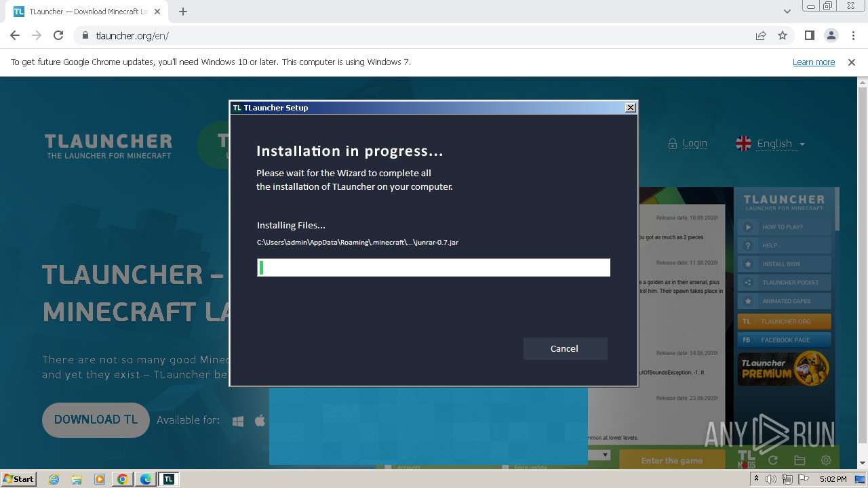Open the Chrome profile menu
This screenshot has height=488, width=868.
click(x=831, y=35)
